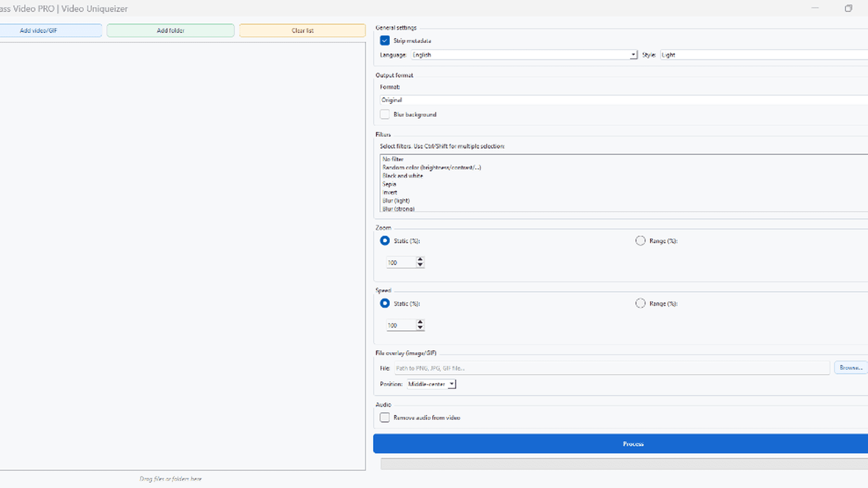Click the overlay file path field
This screenshot has width=868, height=488.
(x=612, y=368)
